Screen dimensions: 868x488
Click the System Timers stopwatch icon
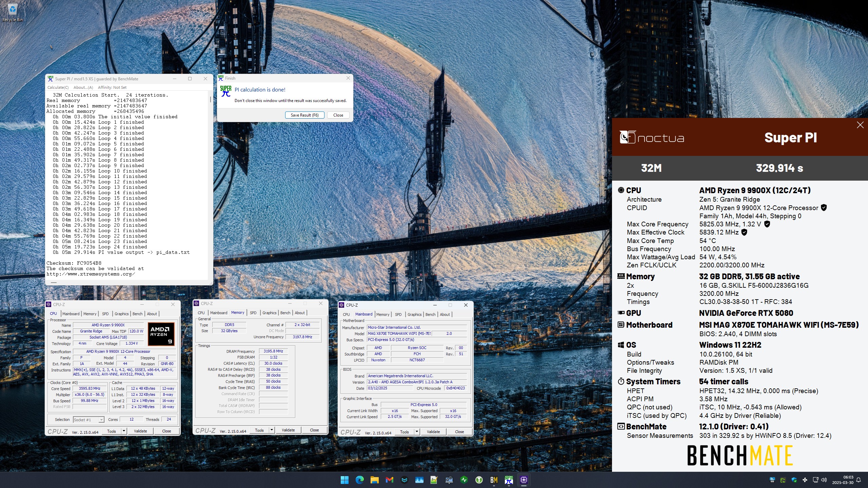(621, 381)
